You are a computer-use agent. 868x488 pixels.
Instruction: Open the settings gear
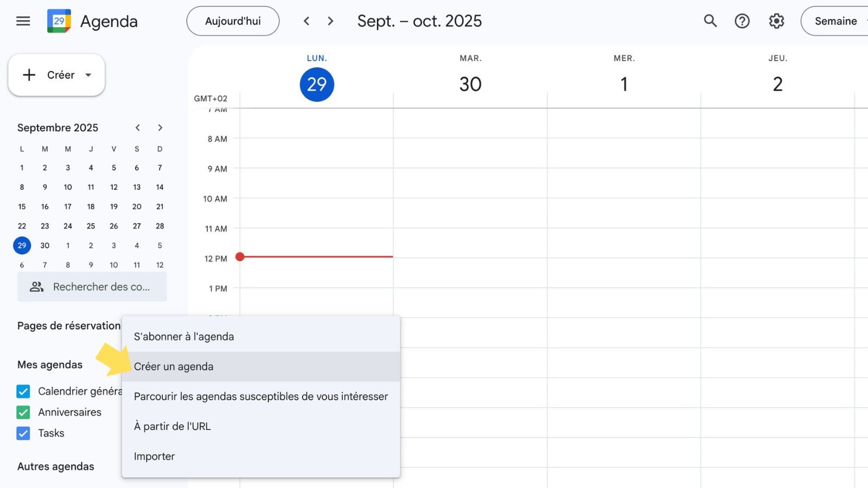pyautogui.click(x=776, y=21)
